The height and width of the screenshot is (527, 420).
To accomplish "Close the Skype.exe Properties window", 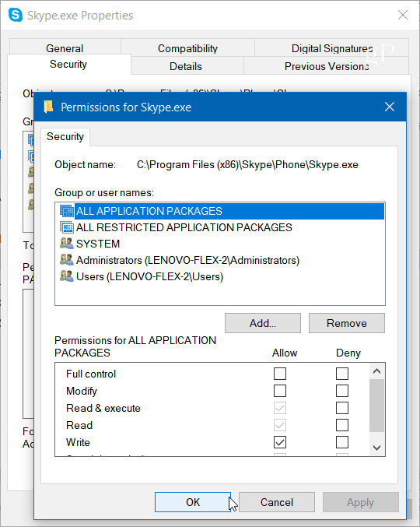I will 403,15.
